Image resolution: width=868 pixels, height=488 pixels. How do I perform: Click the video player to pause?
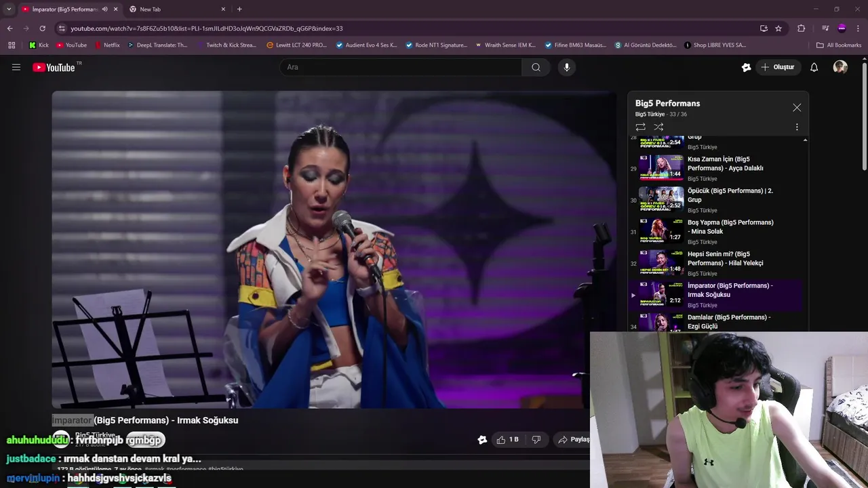[334, 249]
